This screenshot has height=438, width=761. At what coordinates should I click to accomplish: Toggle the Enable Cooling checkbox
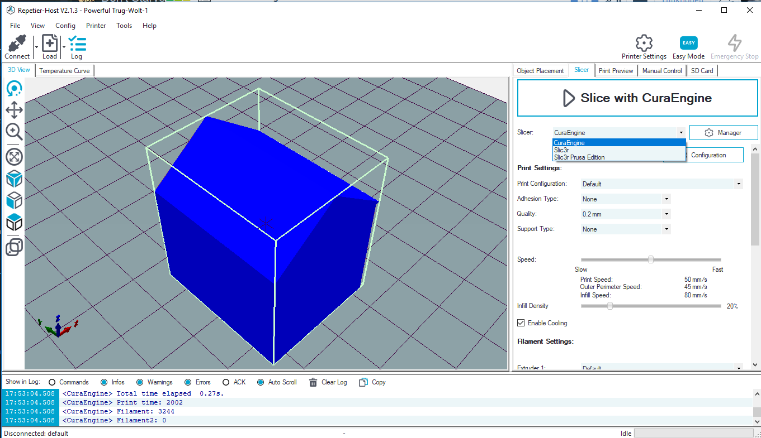pos(521,323)
